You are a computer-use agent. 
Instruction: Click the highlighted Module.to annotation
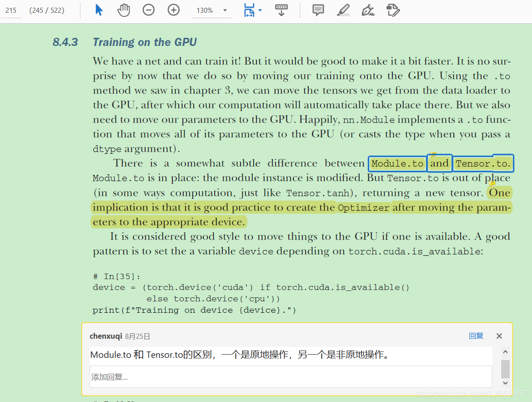click(397, 163)
